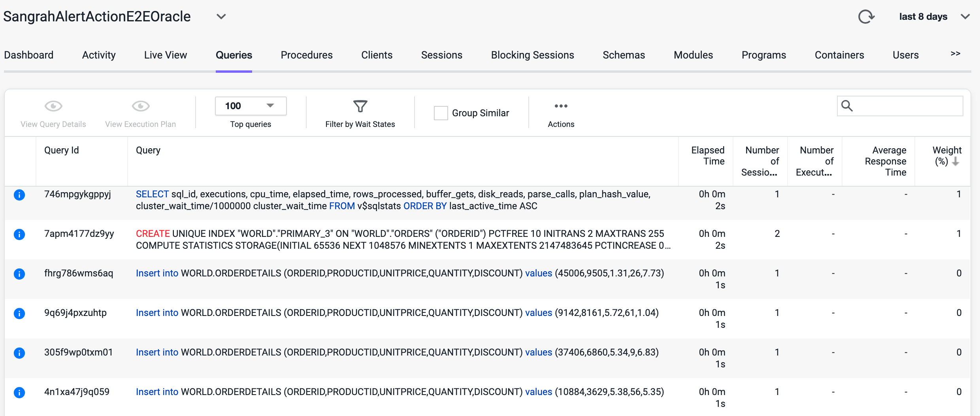Show more tabs with the >> arrow
Image resolution: width=980 pixels, height=416 pixels.
955,54
